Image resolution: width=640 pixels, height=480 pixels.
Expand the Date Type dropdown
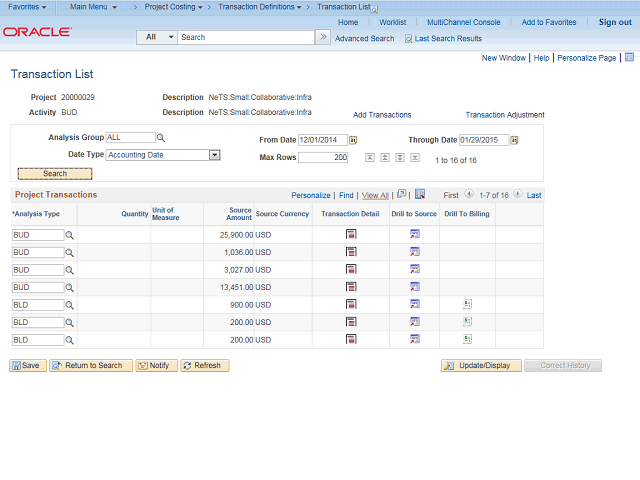214,155
